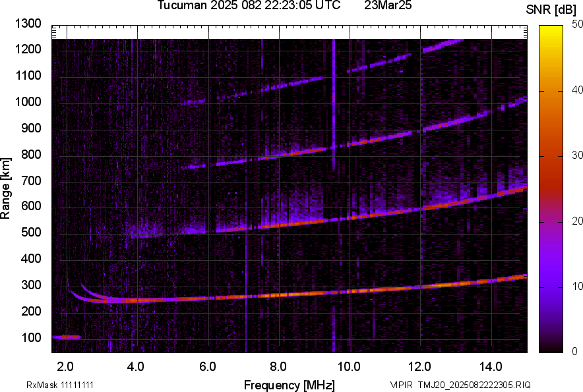Click the range tick label "1000"
The image size is (583, 392).
(x=28, y=101)
